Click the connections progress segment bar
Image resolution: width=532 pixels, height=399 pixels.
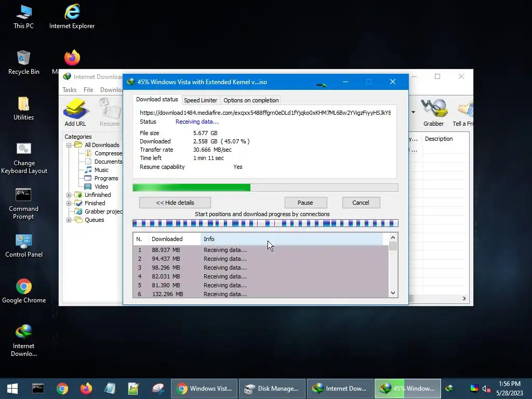(265, 223)
